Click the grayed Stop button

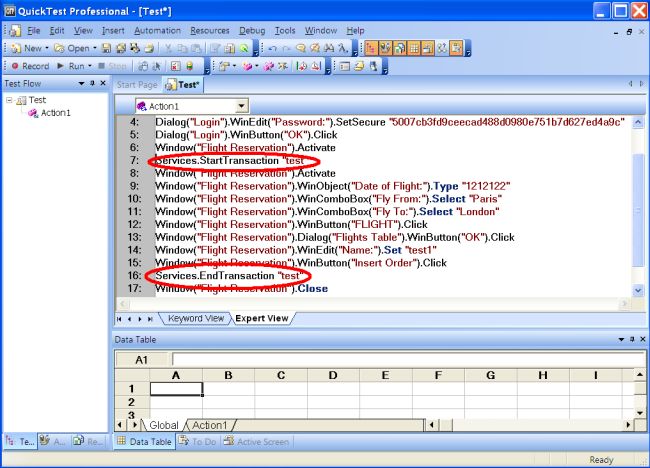[112, 66]
